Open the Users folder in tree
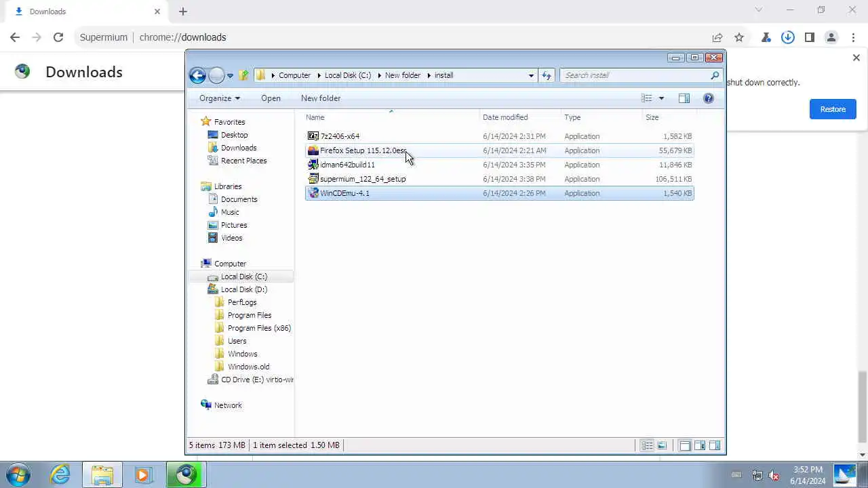The width and height of the screenshot is (868, 488). click(237, 341)
